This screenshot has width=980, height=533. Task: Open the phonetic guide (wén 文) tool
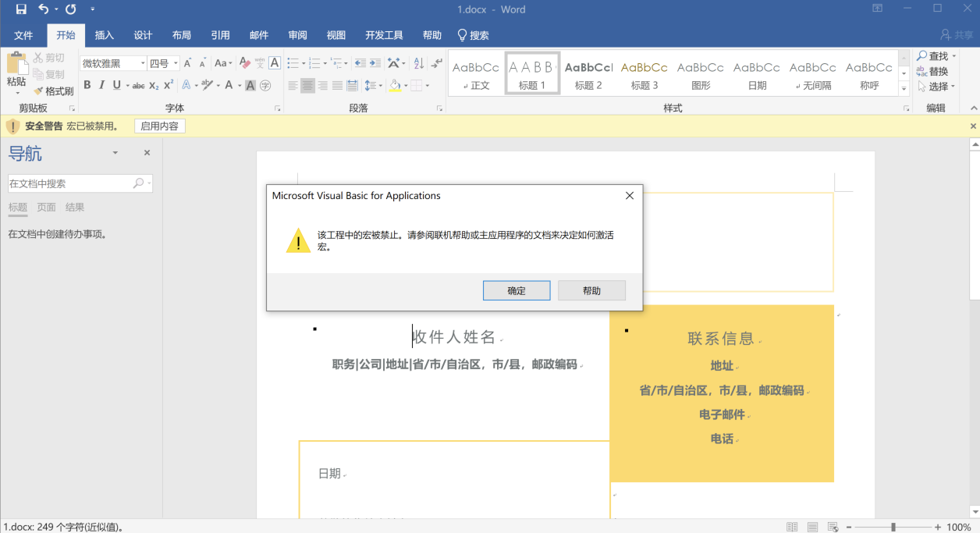pos(260,63)
